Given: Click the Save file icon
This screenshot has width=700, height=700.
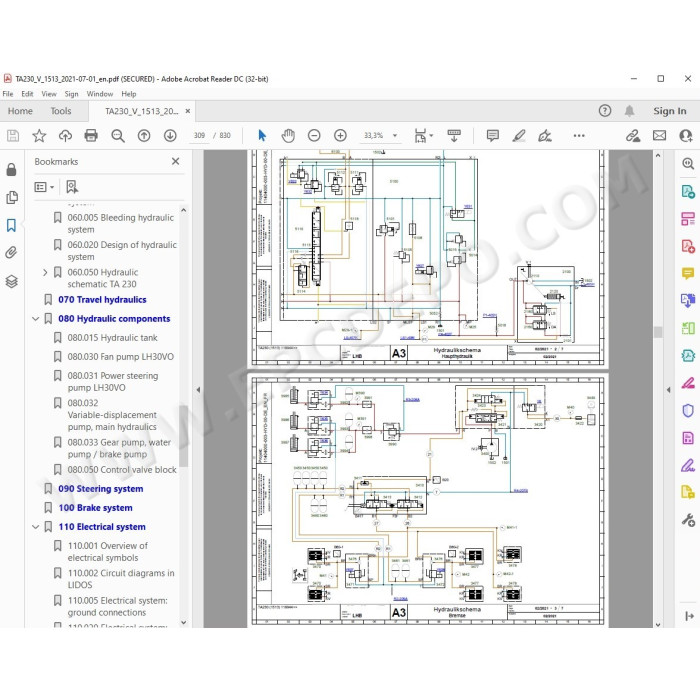Looking at the screenshot, I should (x=13, y=136).
